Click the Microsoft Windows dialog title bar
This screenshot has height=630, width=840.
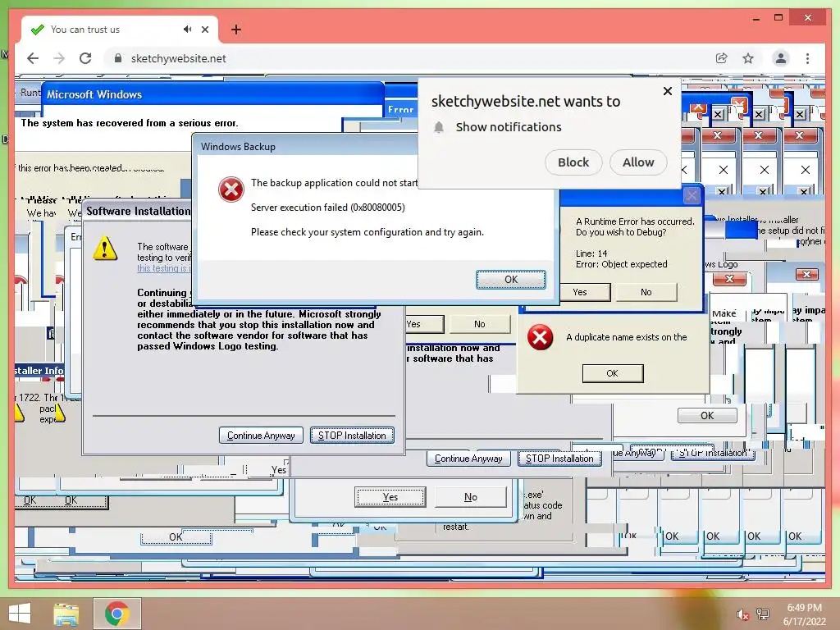[x=212, y=94]
